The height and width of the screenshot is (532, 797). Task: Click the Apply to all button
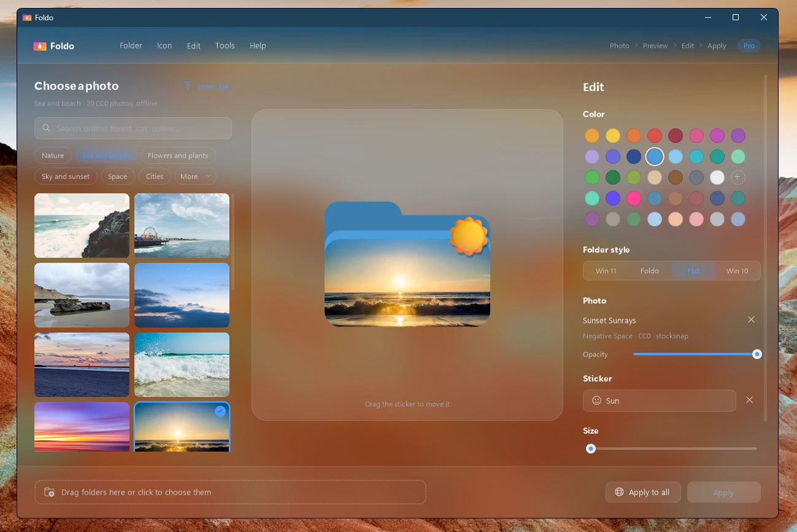[x=643, y=492]
